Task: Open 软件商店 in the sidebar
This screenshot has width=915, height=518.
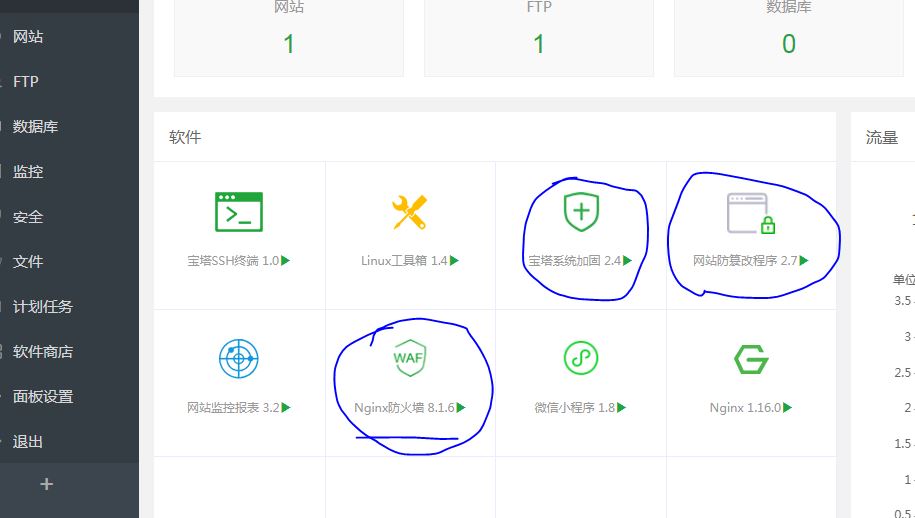Action: coord(43,352)
